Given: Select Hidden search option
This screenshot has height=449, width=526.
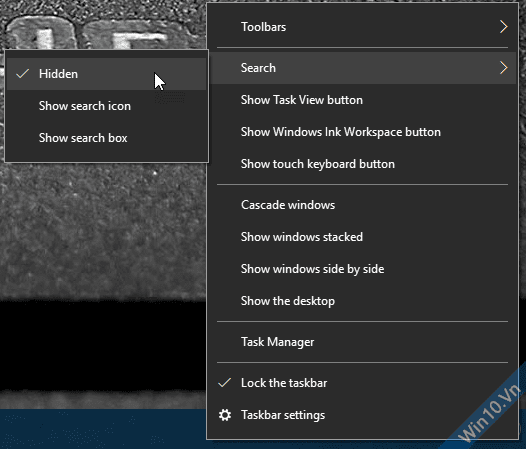Looking at the screenshot, I should tap(106, 74).
